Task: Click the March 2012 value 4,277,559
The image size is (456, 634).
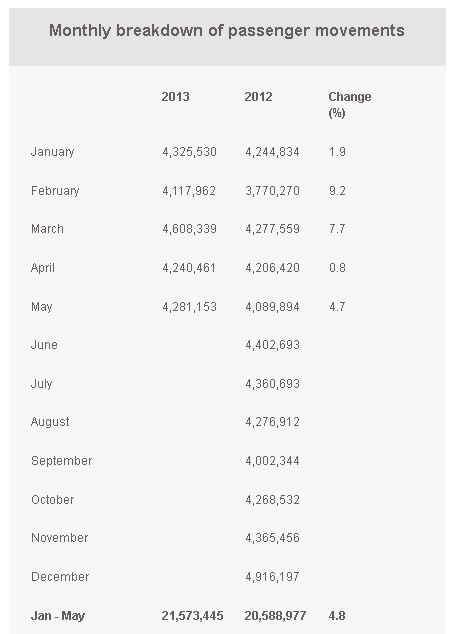Action: (272, 229)
